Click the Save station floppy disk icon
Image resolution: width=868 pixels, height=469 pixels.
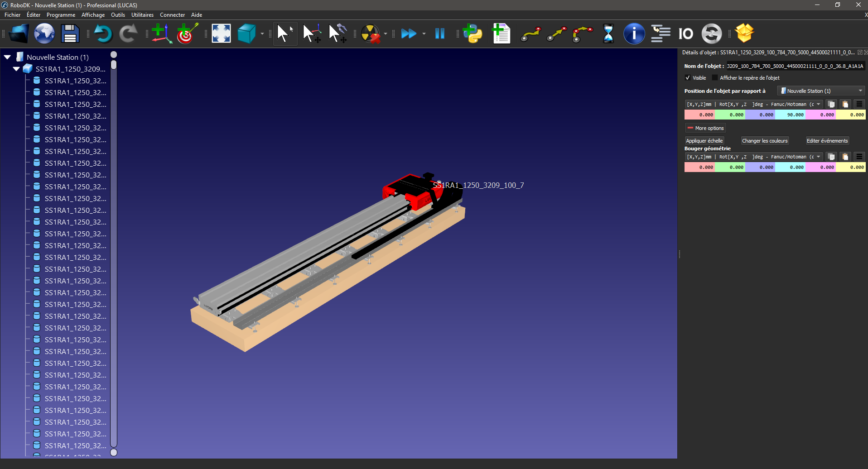70,33
